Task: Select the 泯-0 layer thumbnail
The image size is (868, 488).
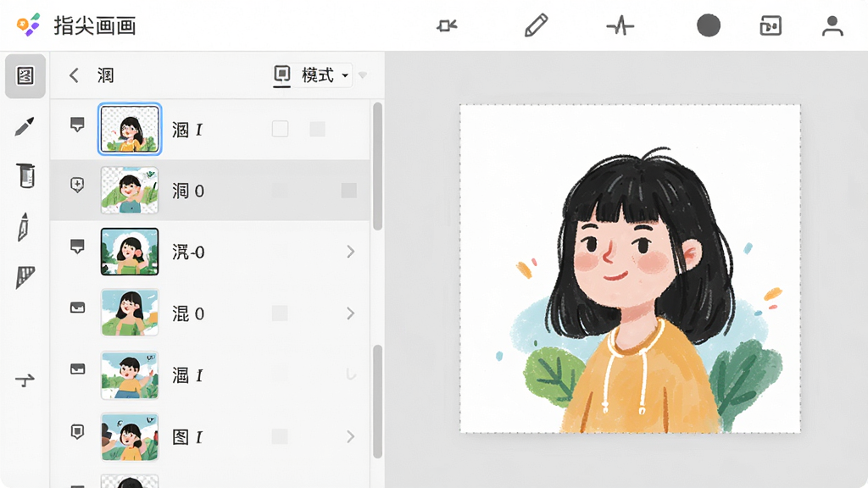Action: click(x=130, y=252)
